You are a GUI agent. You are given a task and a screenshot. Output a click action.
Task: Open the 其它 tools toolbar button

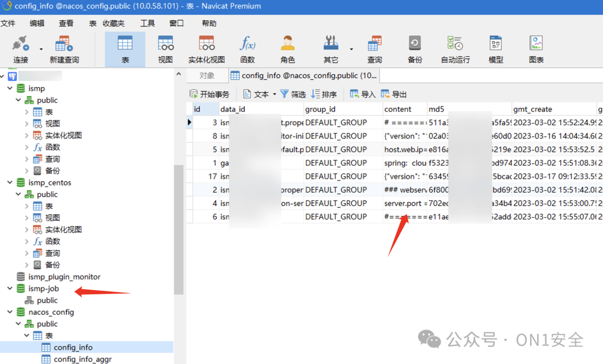pyautogui.click(x=331, y=49)
